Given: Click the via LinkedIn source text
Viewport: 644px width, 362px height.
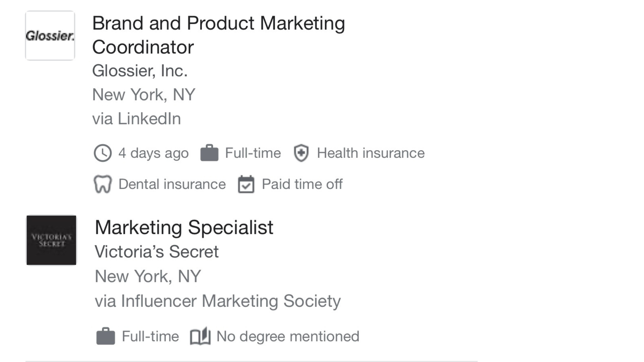Looking at the screenshot, I should pos(137,119).
